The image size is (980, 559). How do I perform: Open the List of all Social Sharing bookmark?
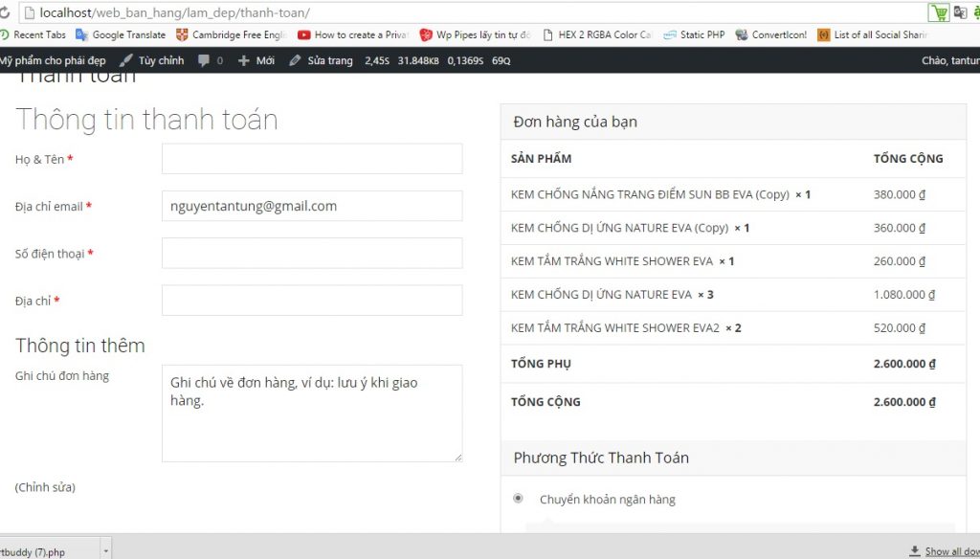pos(873,35)
